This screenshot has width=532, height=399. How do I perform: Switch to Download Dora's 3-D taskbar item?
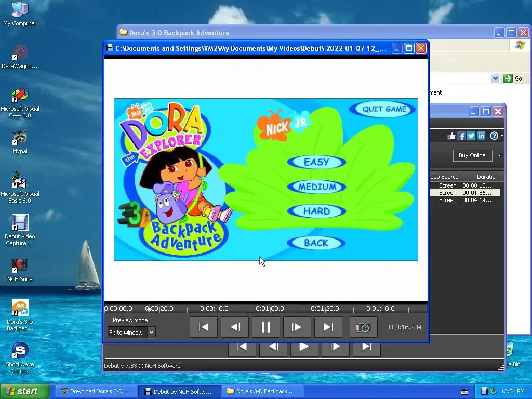(96, 391)
